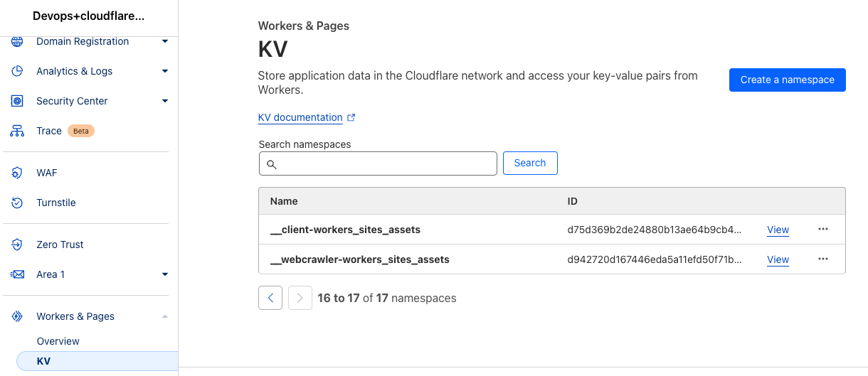Expand the Domain Registration dropdown arrow
The height and width of the screenshot is (376, 868).
[x=165, y=42]
